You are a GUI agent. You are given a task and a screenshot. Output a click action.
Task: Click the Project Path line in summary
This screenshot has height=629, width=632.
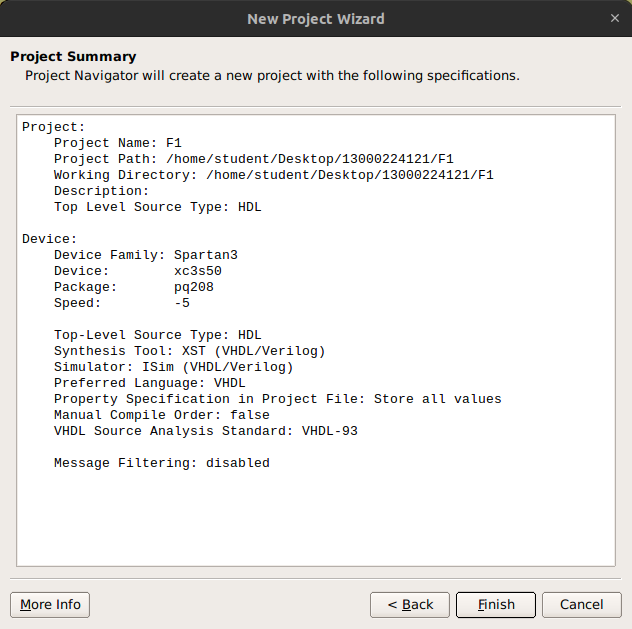tap(253, 159)
